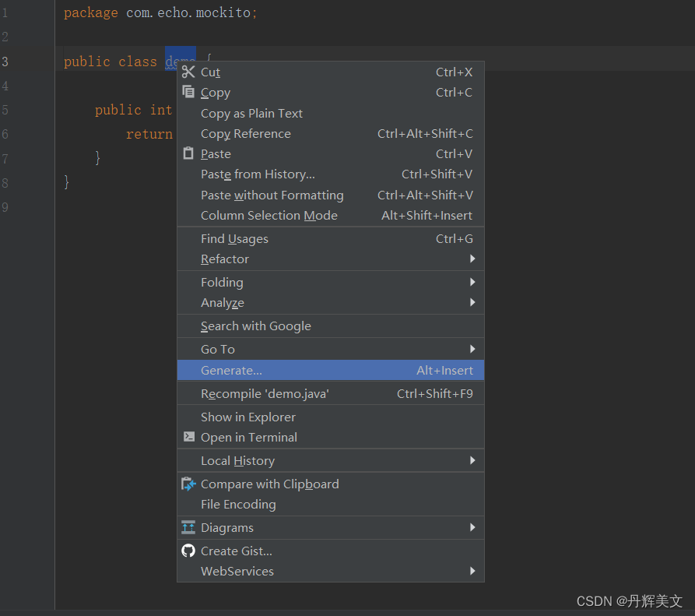Screen dimensions: 695x616
Task: Click the Open in Terminal icon
Action: (x=188, y=437)
